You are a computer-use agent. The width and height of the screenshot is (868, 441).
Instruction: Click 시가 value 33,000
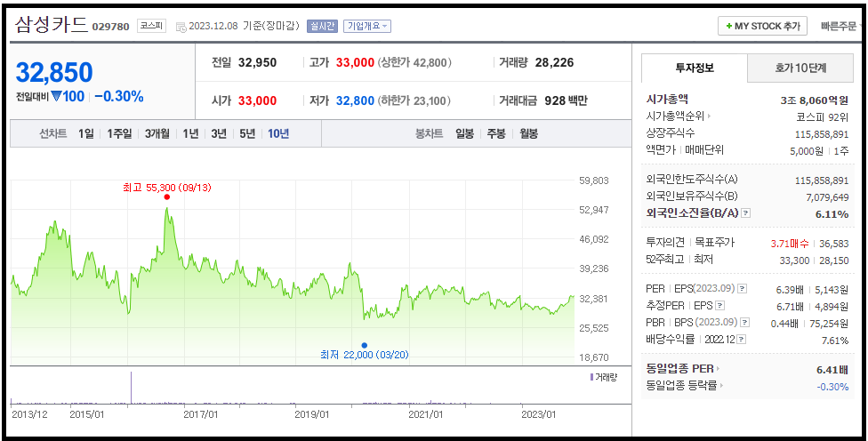257,100
